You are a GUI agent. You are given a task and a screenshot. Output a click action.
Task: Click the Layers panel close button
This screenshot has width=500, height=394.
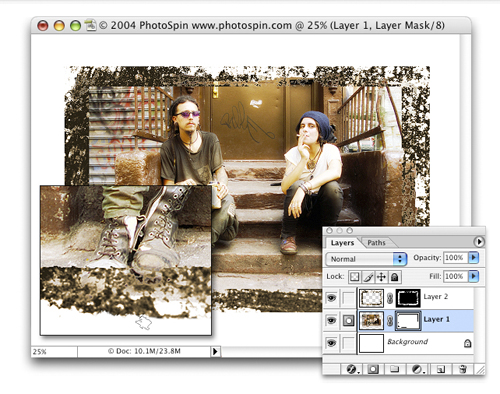pyautogui.click(x=329, y=231)
